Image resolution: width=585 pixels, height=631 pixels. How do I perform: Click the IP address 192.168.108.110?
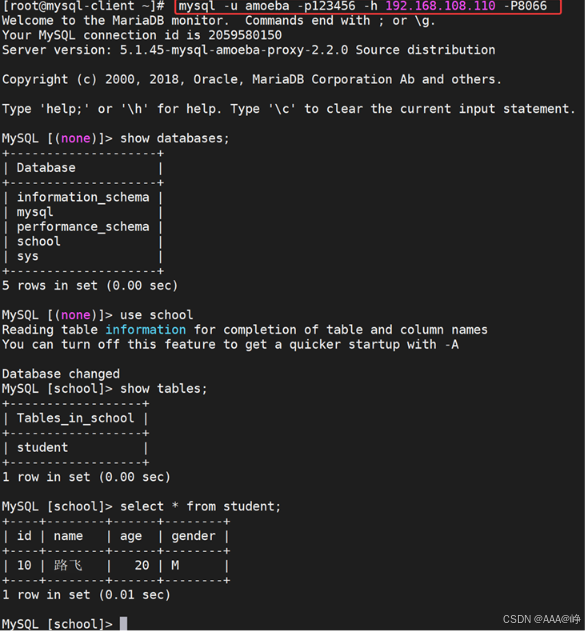441,6
